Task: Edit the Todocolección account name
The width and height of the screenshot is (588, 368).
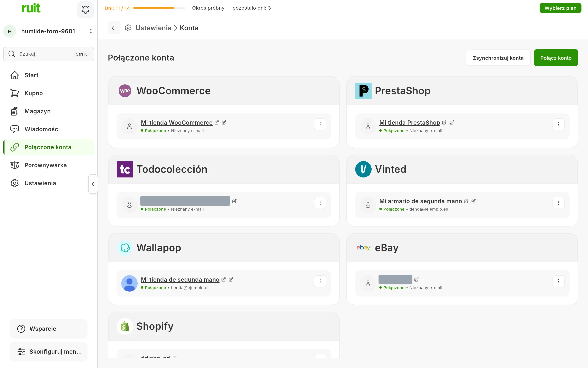Action: tap(234, 201)
